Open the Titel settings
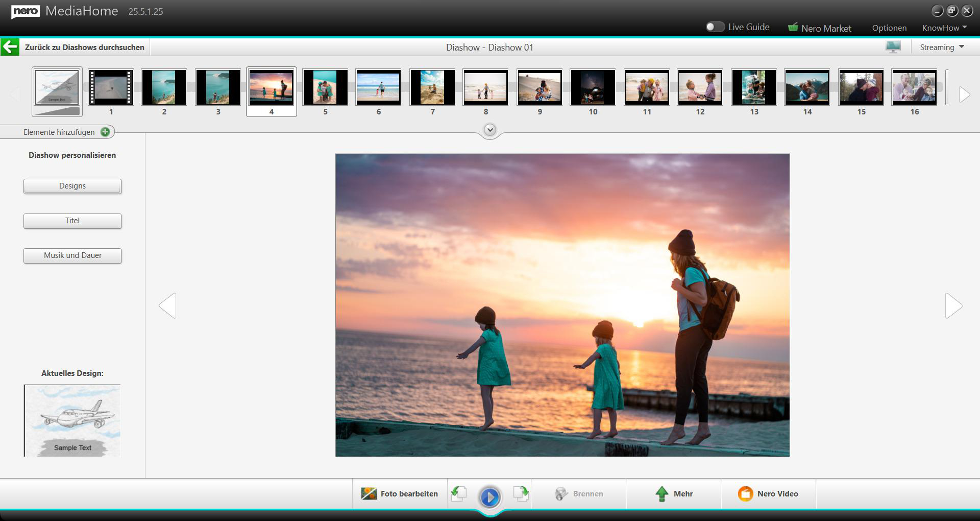Viewport: 980px width, 521px height. point(72,221)
